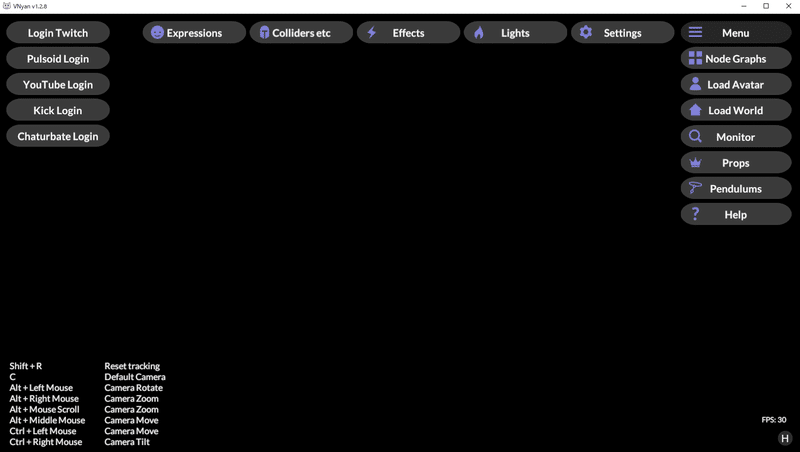Click the 'VNyan v1.2.8' window title

pyautogui.click(x=30, y=6)
